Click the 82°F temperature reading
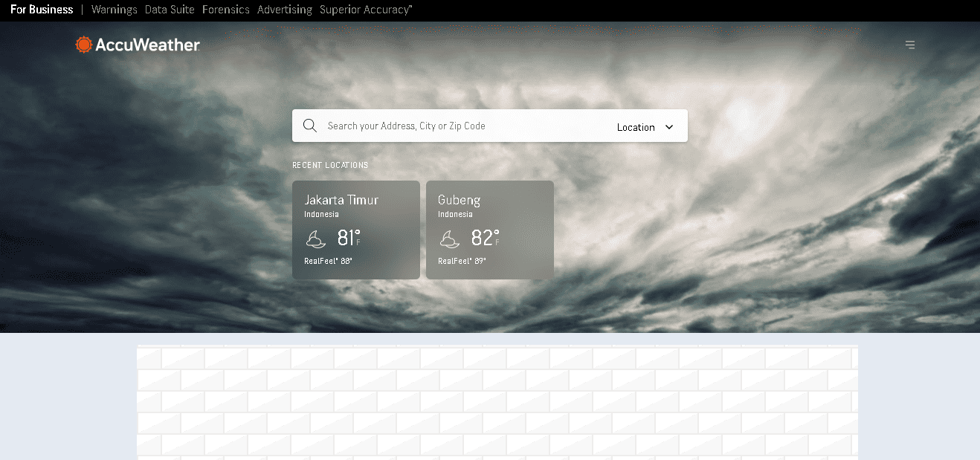This screenshot has height=460, width=980. [481, 238]
